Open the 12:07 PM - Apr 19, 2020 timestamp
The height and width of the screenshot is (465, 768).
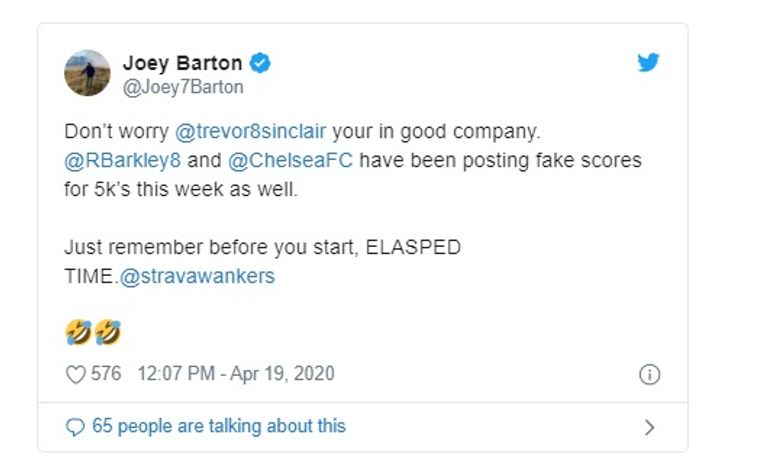tap(235, 374)
